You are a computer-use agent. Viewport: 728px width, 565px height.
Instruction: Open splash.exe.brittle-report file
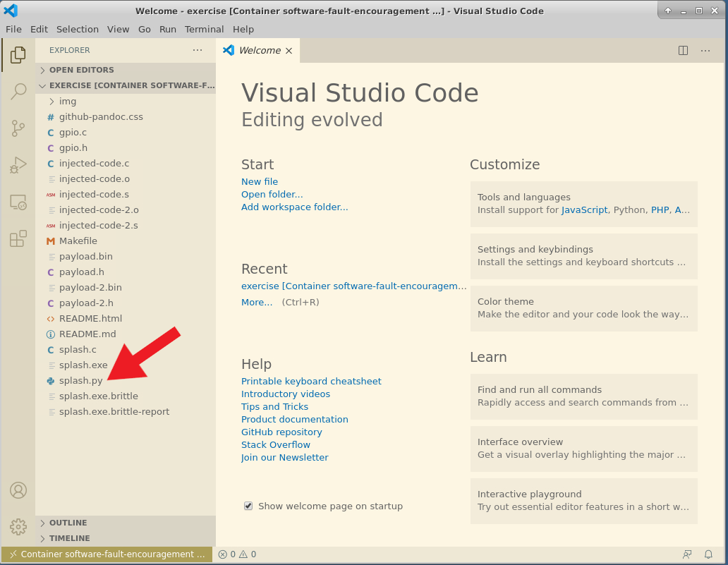coord(126,412)
